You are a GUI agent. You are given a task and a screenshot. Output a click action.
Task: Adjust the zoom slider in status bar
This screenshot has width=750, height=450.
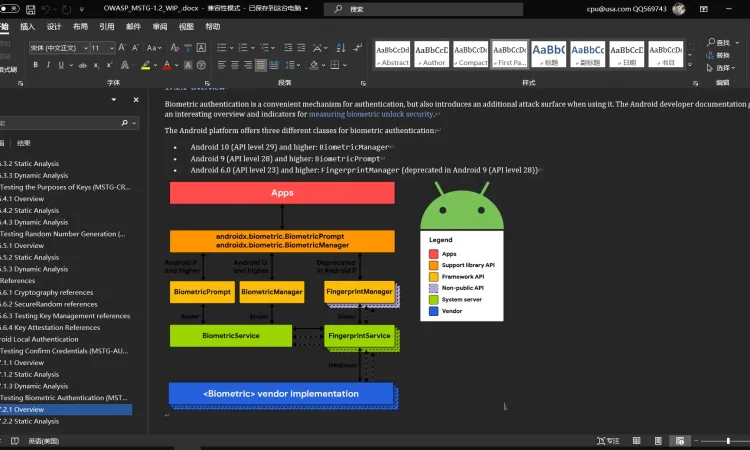tap(728, 441)
